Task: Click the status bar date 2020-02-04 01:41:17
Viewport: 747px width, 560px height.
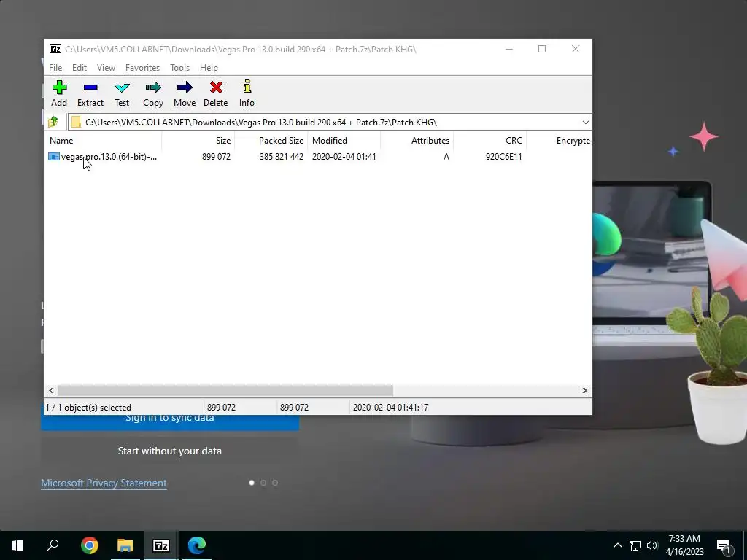Action: pos(390,407)
